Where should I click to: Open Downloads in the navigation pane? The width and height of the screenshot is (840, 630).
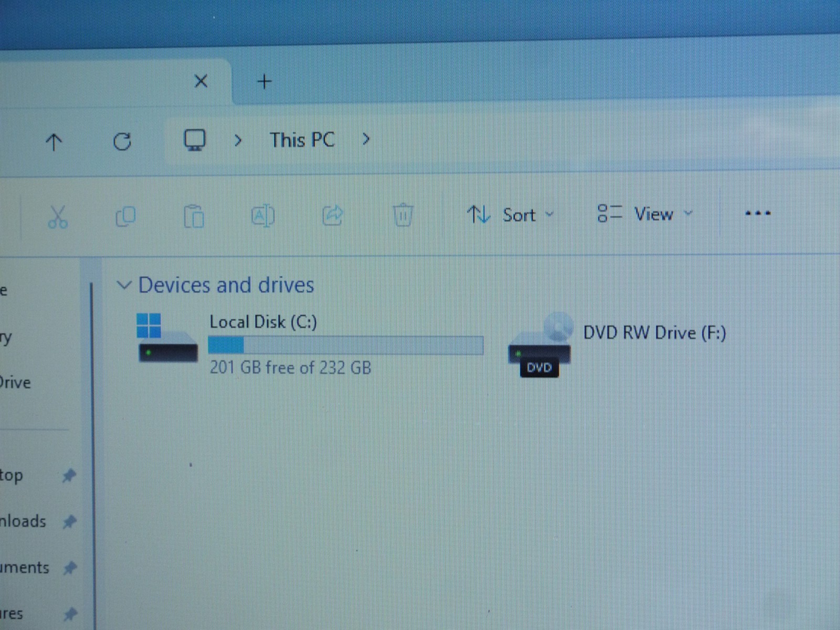click(x=23, y=521)
